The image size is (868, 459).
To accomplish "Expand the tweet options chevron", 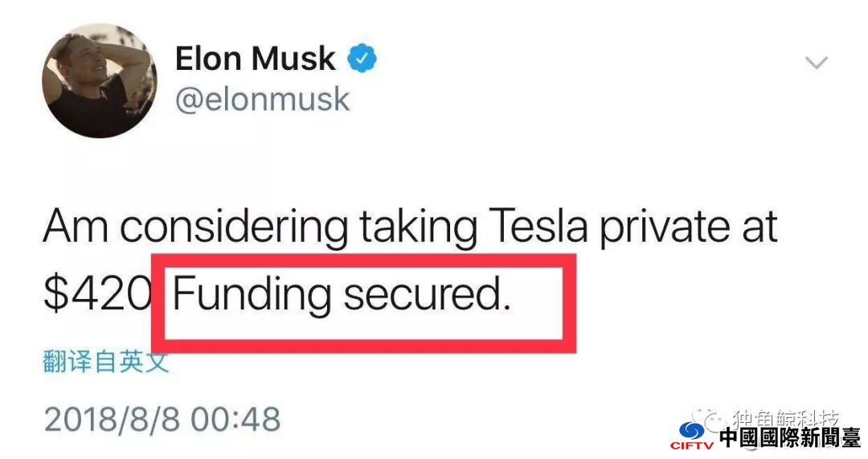I will point(816,63).
